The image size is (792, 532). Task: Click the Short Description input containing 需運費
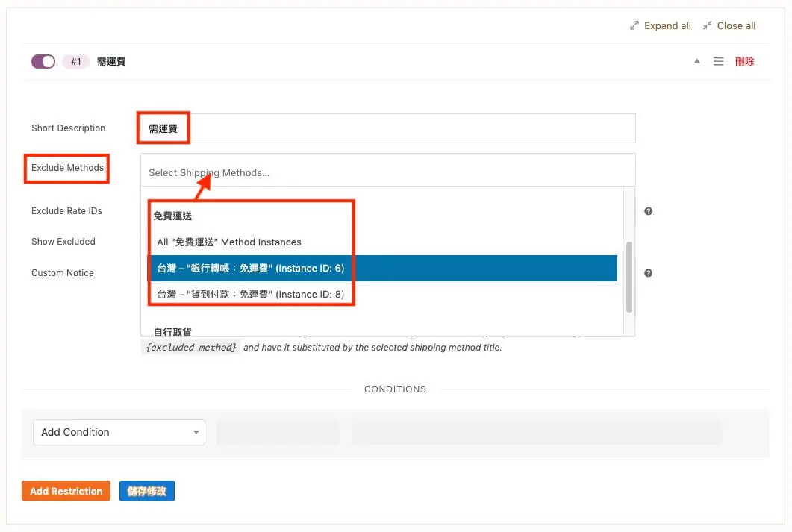coord(388,128)
